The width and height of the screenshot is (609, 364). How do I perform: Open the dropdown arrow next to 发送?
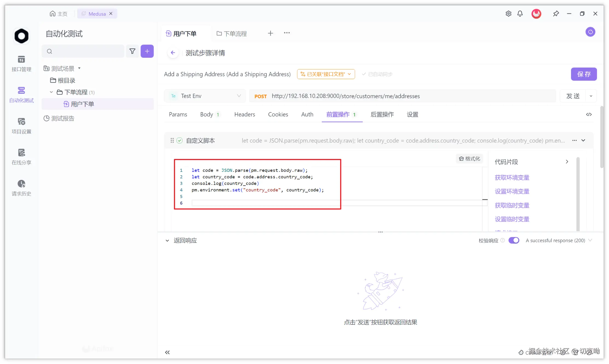click(591, 96)
